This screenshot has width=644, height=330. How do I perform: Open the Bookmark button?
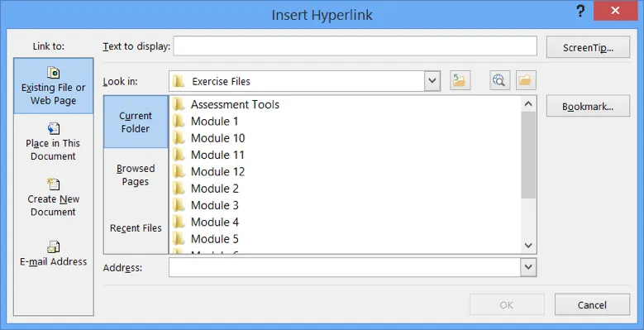[x=588, y=106]
